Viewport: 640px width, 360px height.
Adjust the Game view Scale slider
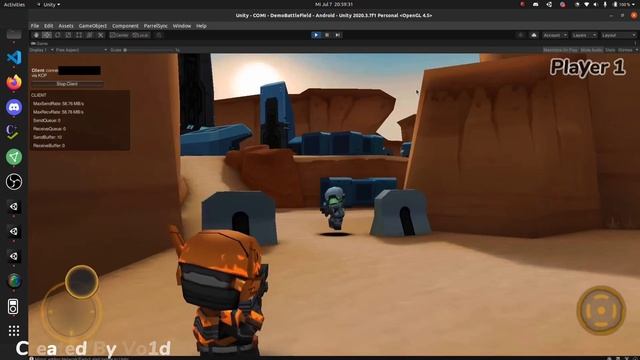[x=149, y=50]
